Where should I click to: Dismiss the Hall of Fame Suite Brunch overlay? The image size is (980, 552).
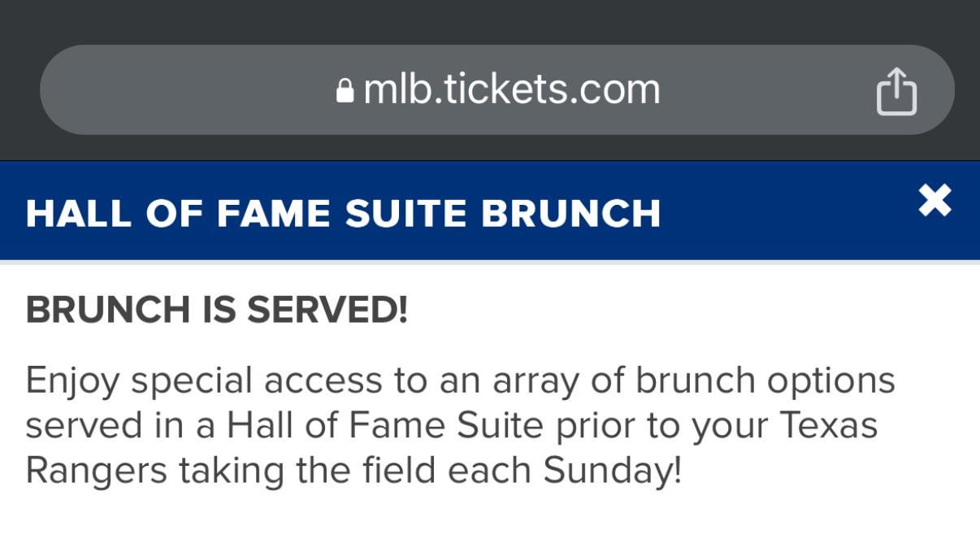click(935, 202)
